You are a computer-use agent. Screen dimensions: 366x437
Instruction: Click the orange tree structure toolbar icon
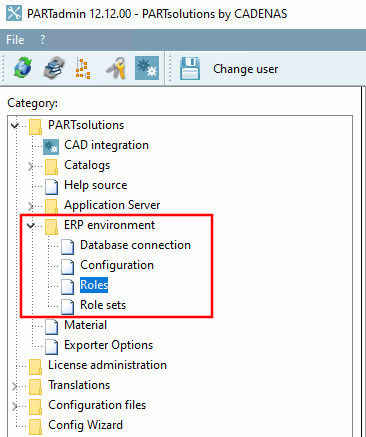(x=83, y=68)
